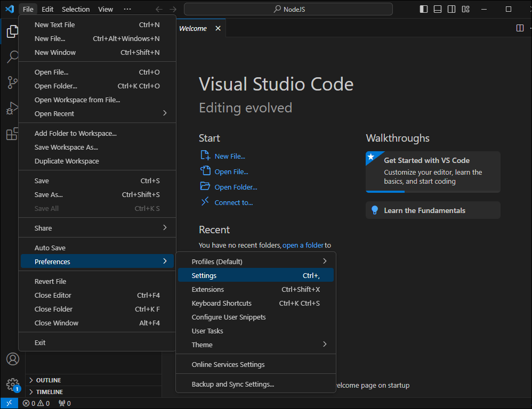This screenshot has width=532, height=409.
Task: Select New Text File menu item
Action: [97, 24]
